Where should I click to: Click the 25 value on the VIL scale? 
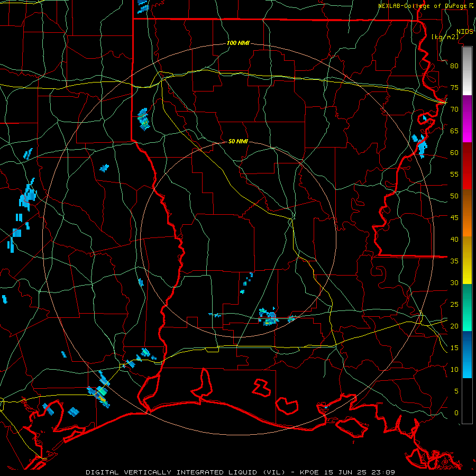click(454, 305)
